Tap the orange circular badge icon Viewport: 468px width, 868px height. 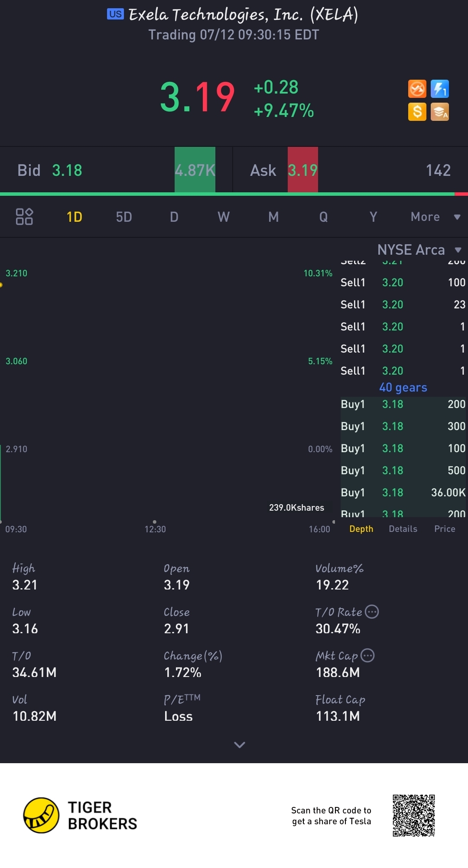(417, 89)
